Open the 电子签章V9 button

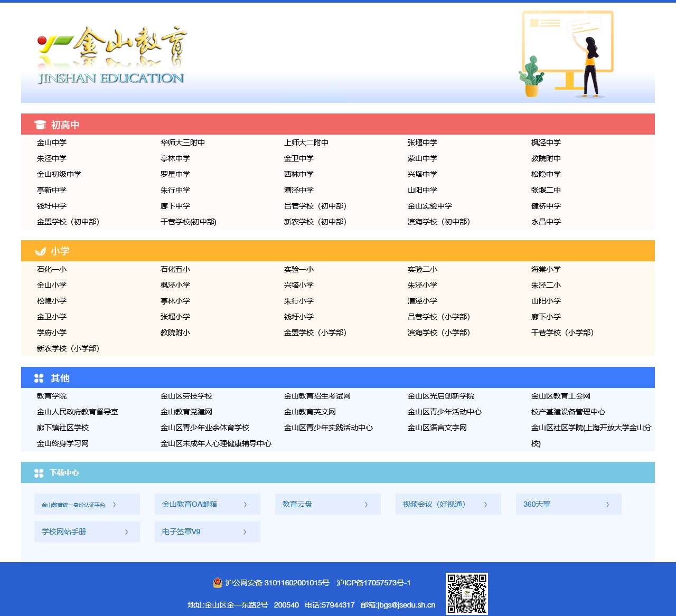tap(208, 532)
